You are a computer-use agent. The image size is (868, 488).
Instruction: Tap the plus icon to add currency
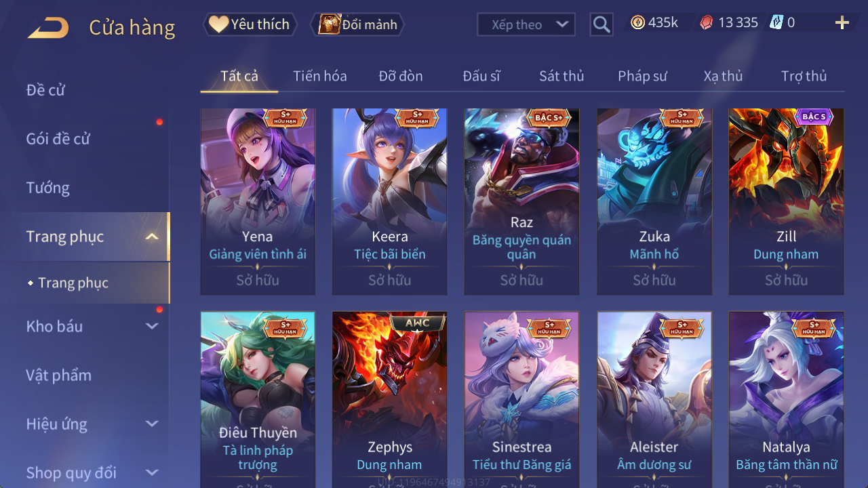[842, 23]
